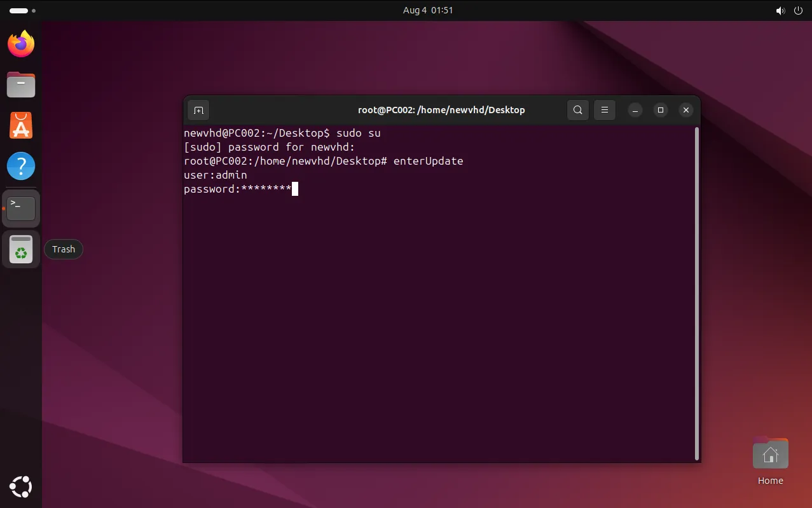Image resolution: width=812 pixels, height=508 pixels.
Task: Click the 'user:admin' line
Action: (216, 175)
